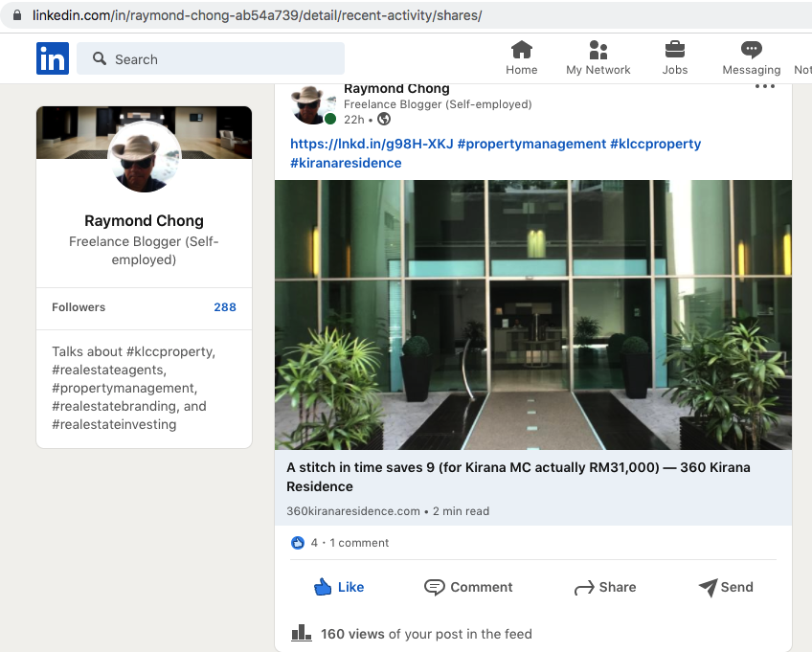Open the Kirana Residence entrance article image
This screenshot has width=812, height=652.
pyautogui.click(x=532, y=315)
